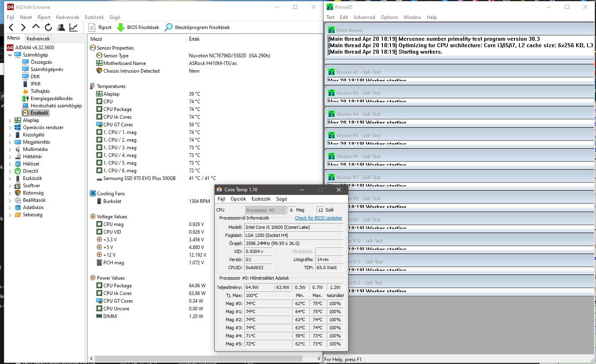Select Összegzés in the tree

[41, 62]
